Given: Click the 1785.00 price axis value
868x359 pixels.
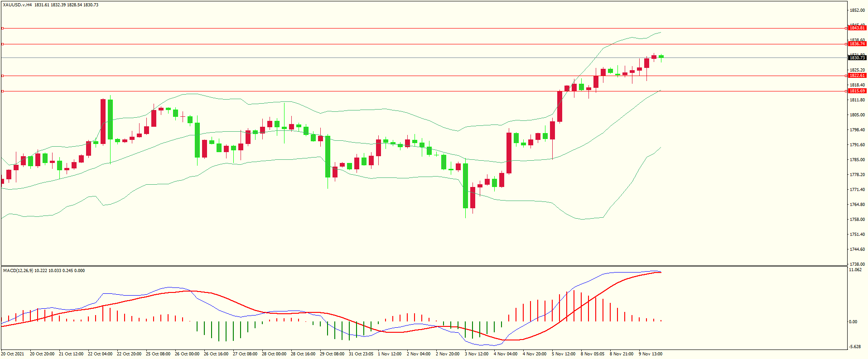Looking at the screenshot, I should click(x=857, y=160).
